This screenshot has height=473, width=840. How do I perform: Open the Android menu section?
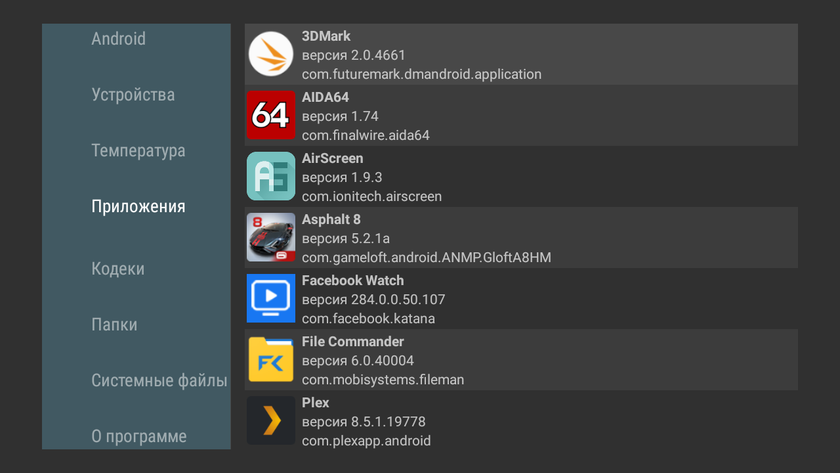click(118, 39)
